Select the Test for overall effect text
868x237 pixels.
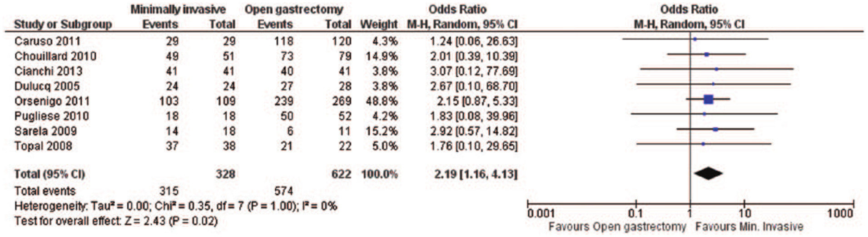pyautogui.click(x=116, y=221)
